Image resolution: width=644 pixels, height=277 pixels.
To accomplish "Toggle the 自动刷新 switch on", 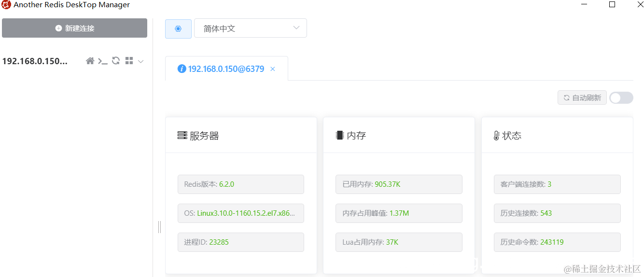I will click(621, 98).
